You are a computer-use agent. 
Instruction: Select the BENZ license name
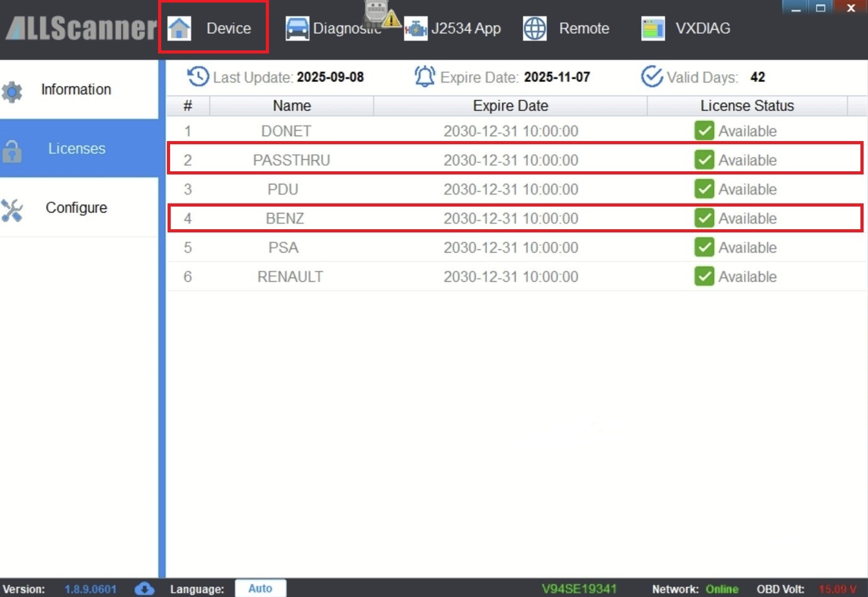(x=285, y=218)
